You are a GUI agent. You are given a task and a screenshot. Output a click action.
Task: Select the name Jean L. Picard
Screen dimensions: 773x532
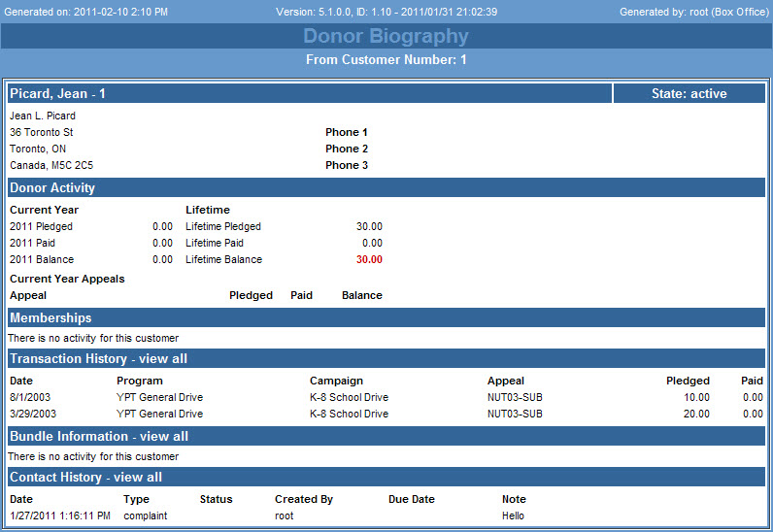[x=43, y=116]
